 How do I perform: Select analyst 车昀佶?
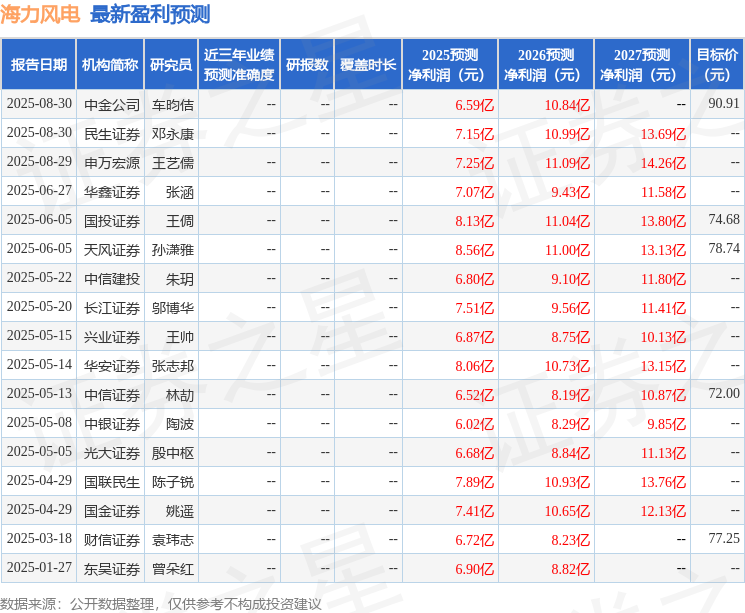[x=173, y=105]
